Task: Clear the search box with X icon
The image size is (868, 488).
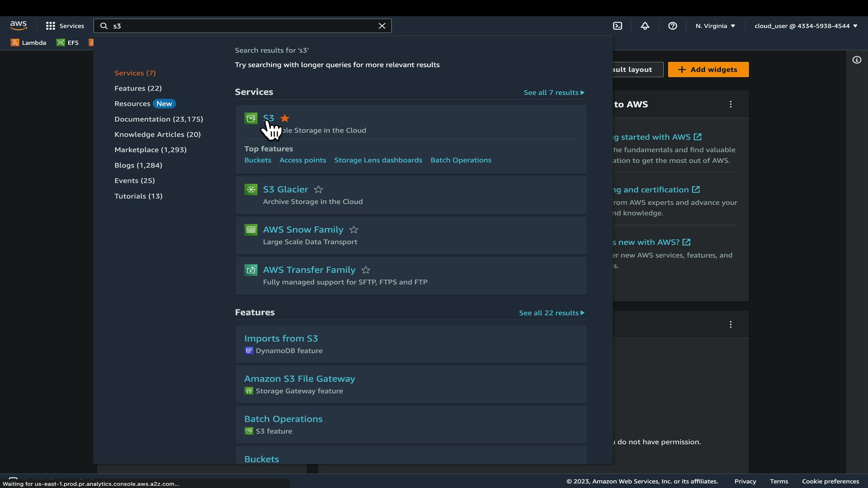Action: (382, 26)
